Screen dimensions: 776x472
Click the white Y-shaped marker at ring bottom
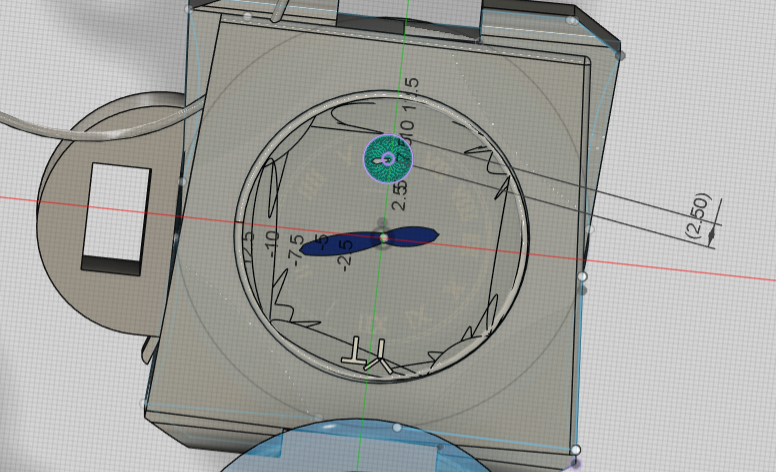(380, 357)
